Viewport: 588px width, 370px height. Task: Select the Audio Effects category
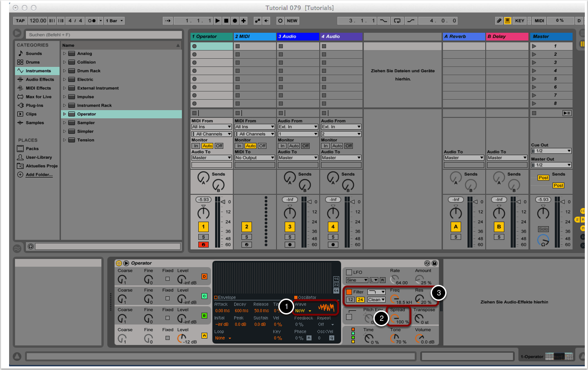[40, 80]
